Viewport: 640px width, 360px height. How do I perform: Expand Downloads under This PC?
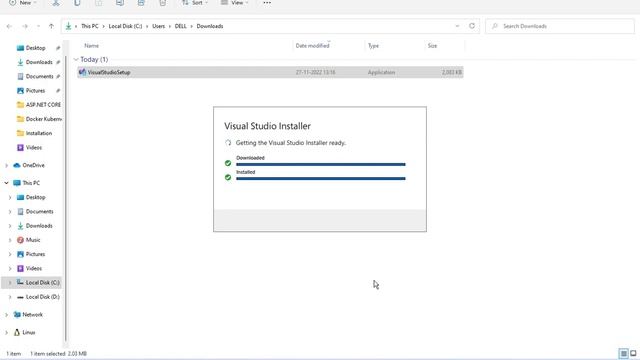point(10,226)
